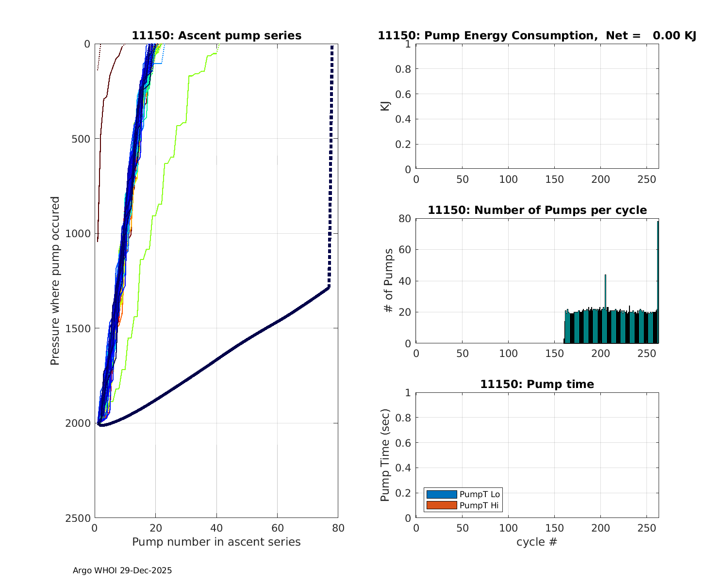Select the PumpT Lo legend label text
This screenshot has width=728, height=582.
(x=480, y=494)
